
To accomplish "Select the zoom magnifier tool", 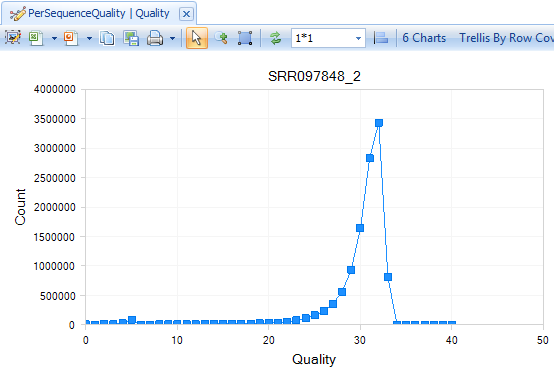I will [x=221, y=38].
